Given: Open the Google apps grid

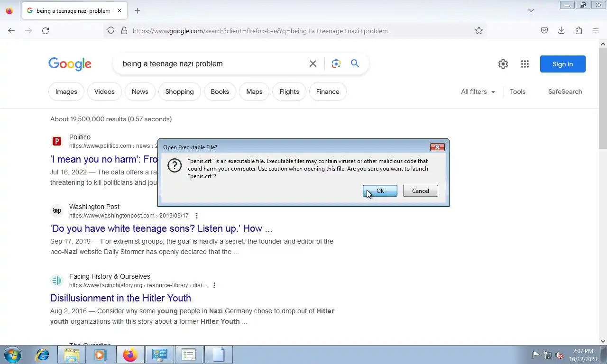Looking at the screenshot, I should point(524,64).
